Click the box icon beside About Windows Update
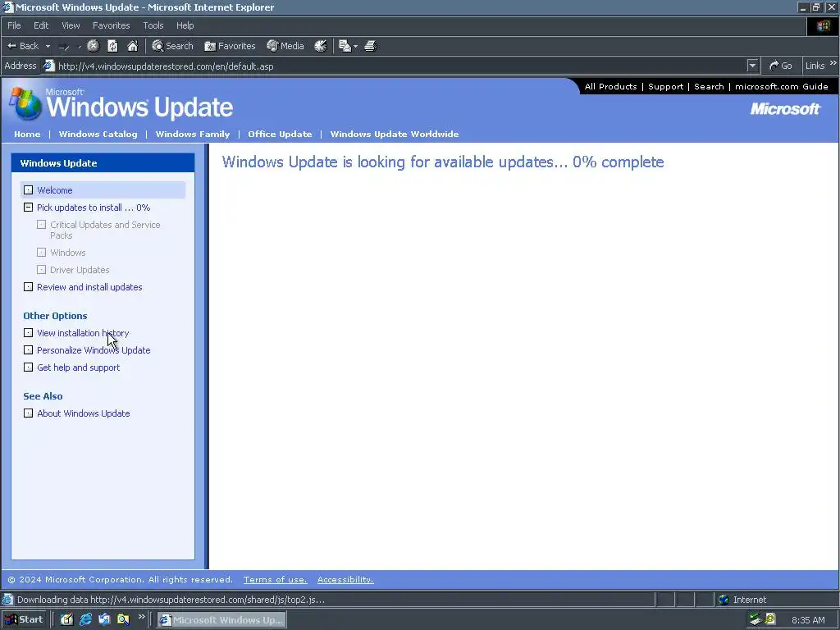 pyautogui.click(x=29, y=413)
